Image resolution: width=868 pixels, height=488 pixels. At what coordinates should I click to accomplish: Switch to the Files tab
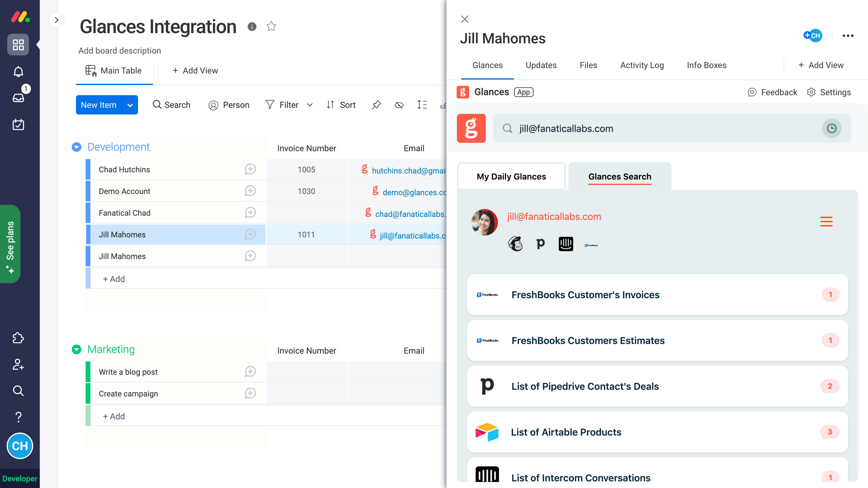click(588, 65)
